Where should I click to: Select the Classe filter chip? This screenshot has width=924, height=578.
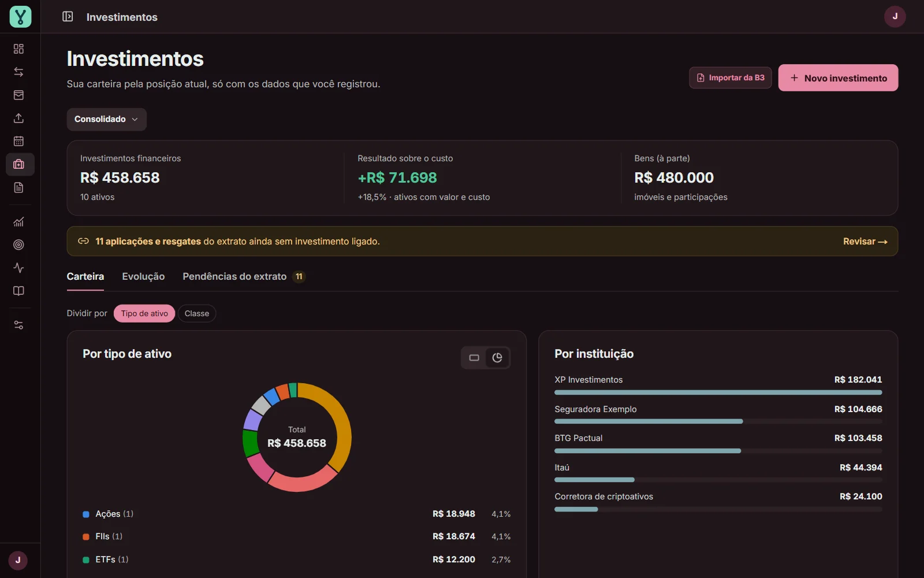(197, 313)
